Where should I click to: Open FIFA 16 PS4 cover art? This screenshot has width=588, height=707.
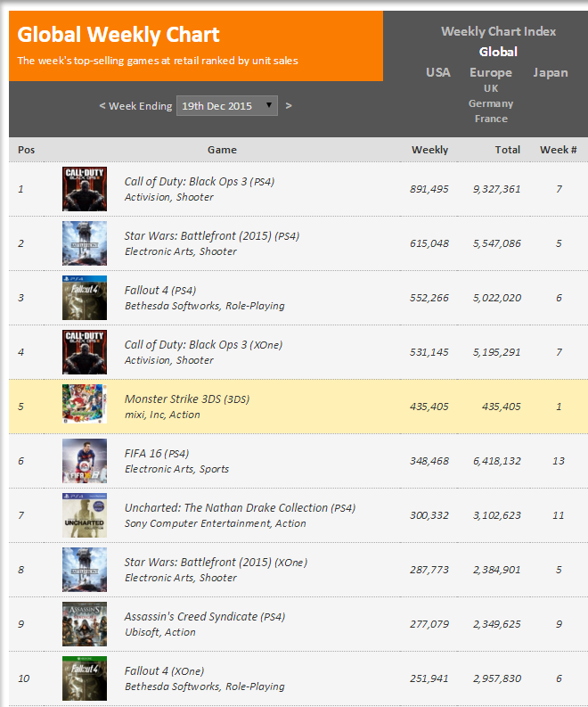point(85,461)
